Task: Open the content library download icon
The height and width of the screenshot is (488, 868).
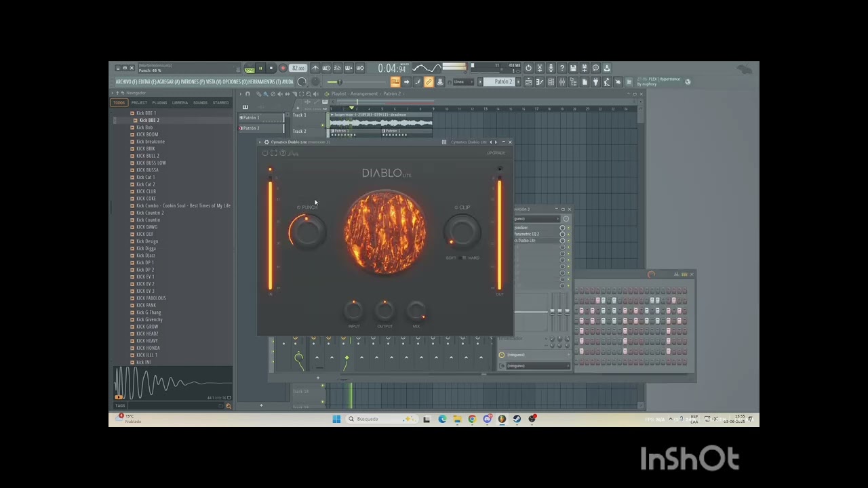Action: click(607, 68)
